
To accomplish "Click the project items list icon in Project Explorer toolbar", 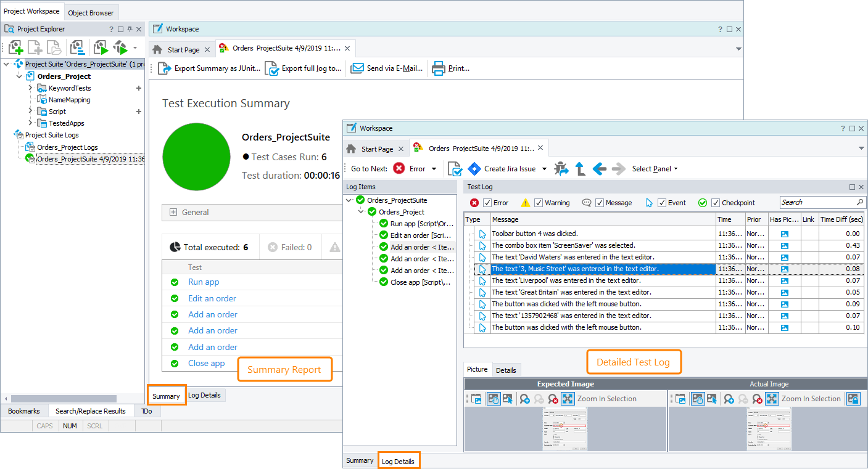I will point(77,47).
